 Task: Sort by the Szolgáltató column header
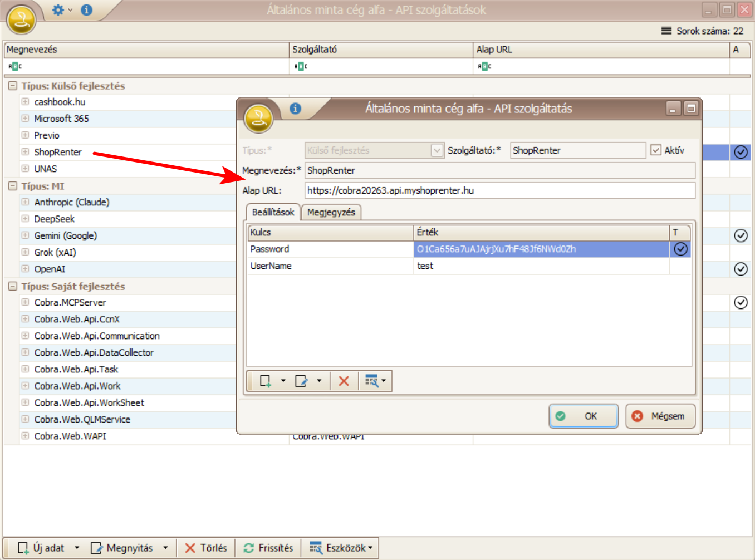[381, 50]
